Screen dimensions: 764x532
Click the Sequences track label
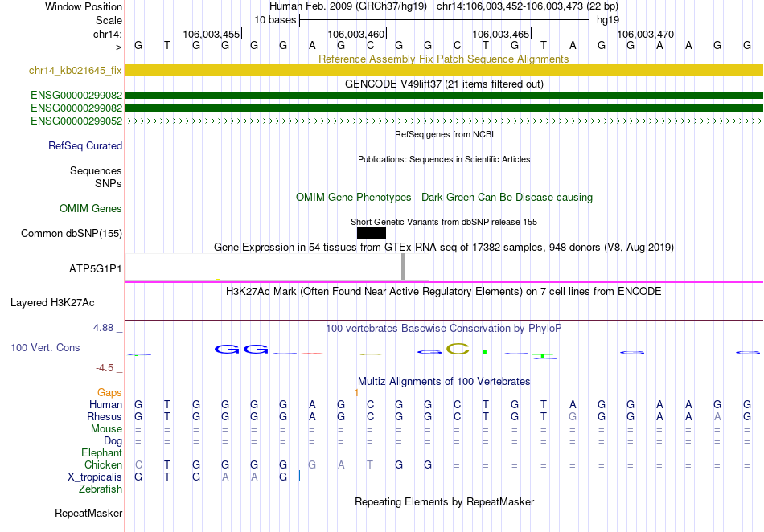coord(96,171)
